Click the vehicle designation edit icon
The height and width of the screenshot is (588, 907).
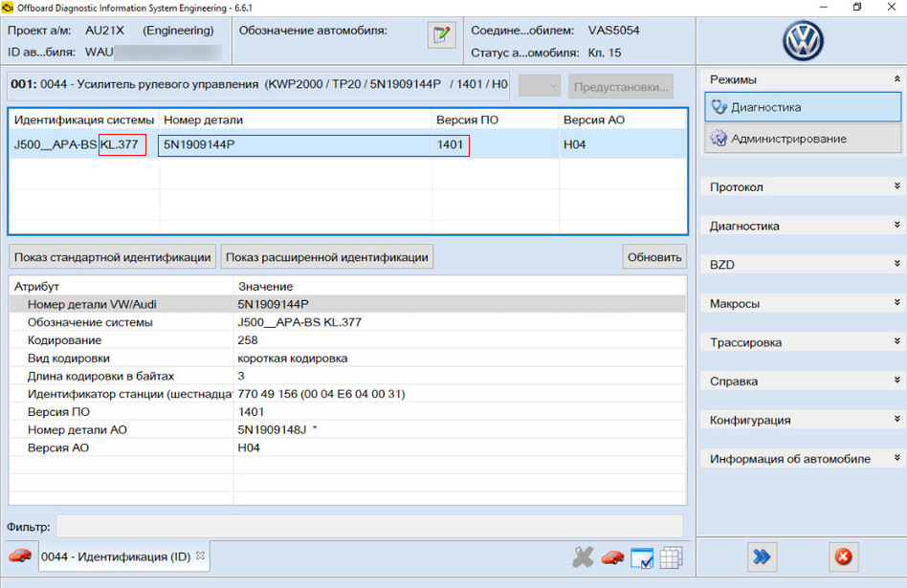(x=441, y=34)
